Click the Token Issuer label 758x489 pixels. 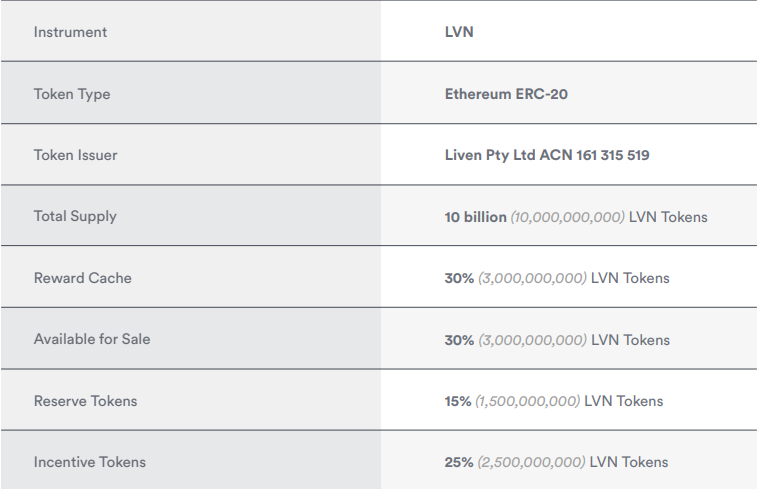pos(75,155)
